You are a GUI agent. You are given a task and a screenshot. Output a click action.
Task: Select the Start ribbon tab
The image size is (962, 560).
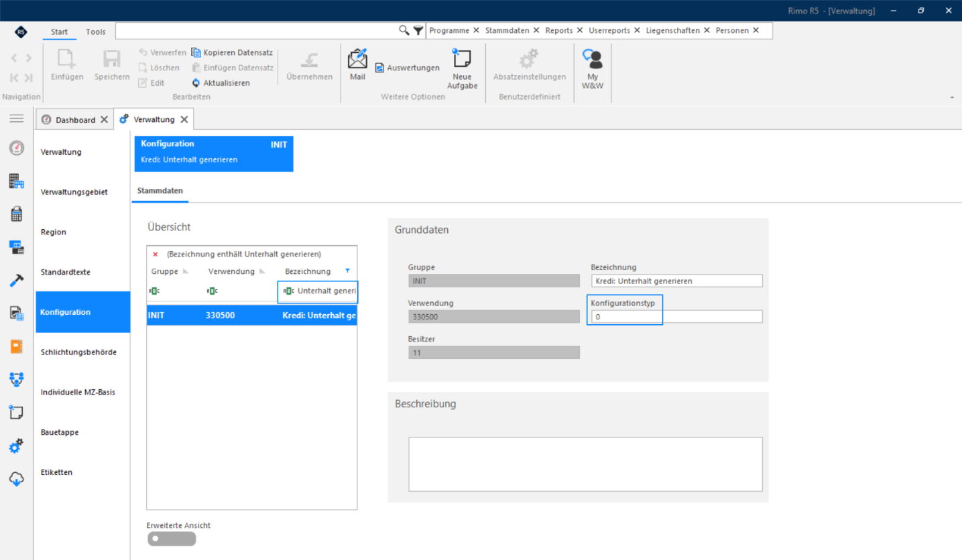[60, 31]
